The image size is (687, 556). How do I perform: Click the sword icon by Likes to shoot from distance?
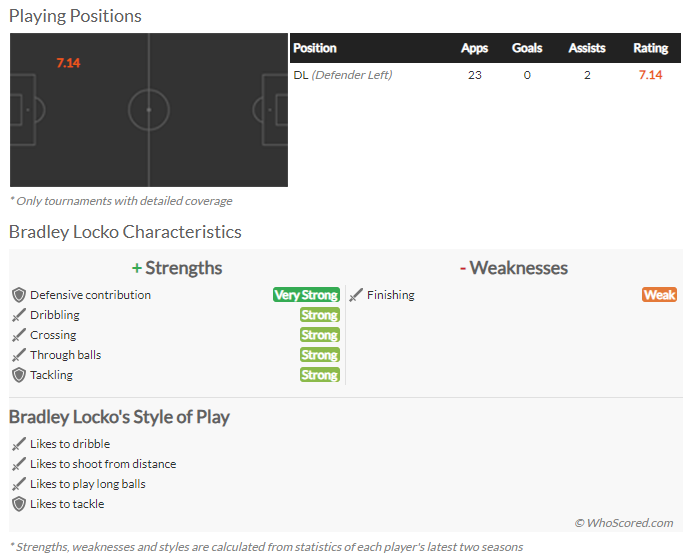19,464
